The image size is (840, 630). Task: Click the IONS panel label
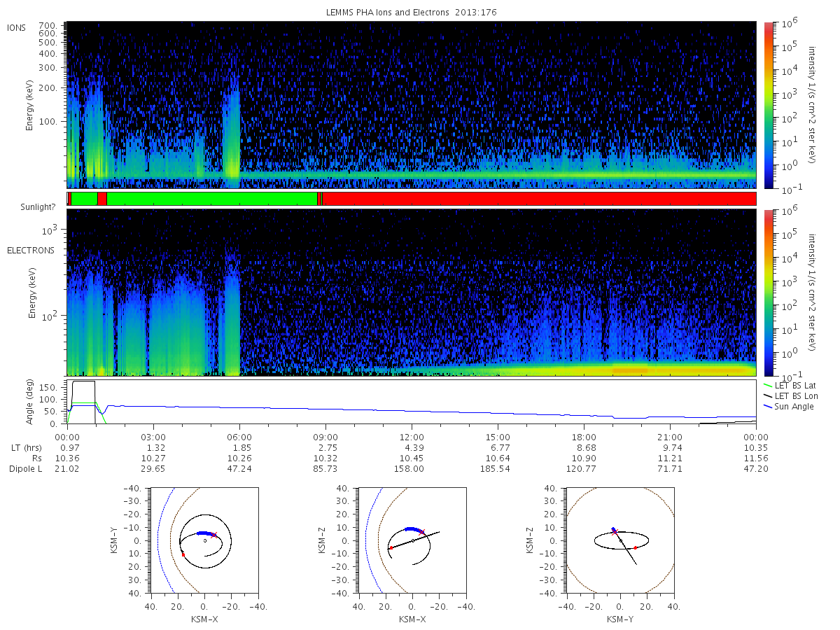click(x=17, y=27)
